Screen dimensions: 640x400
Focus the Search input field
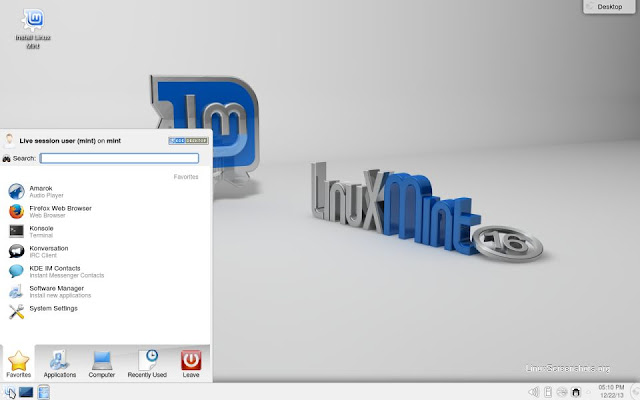tap(119, 158)
